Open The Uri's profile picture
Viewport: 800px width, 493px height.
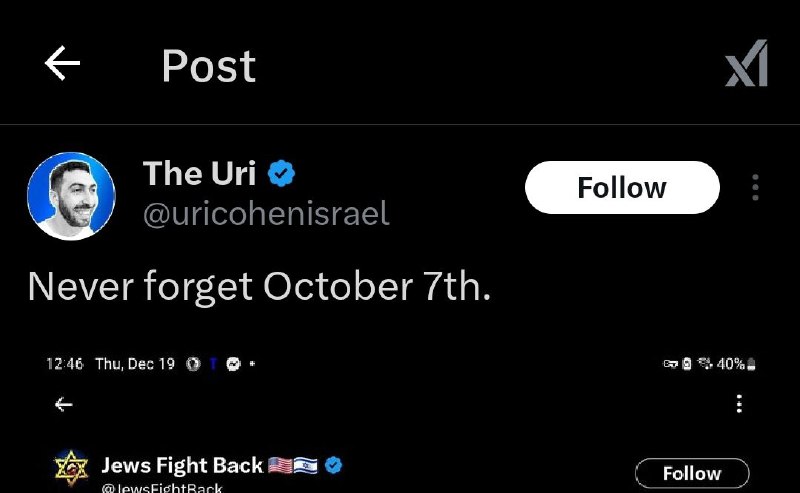71,196
